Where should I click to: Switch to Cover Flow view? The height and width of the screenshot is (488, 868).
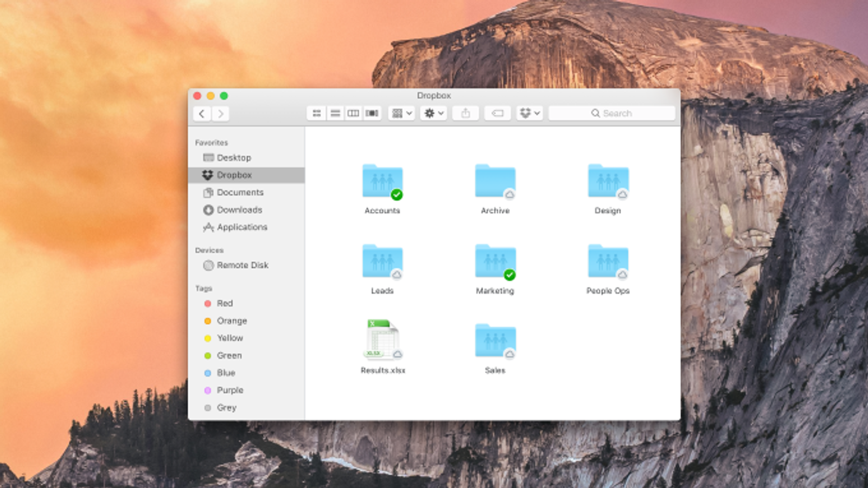[372, 113]
